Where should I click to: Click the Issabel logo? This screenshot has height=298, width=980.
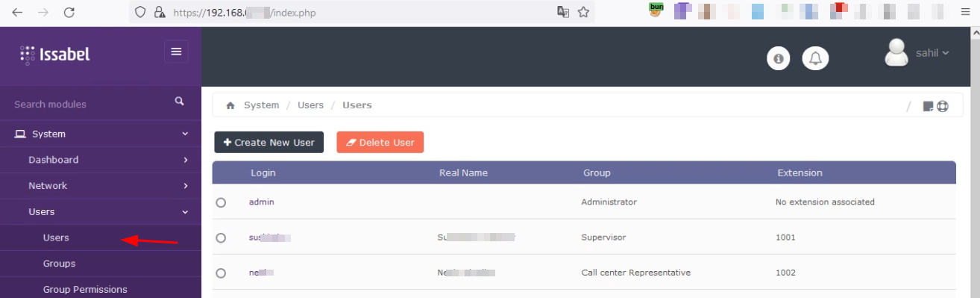tap(55, 54)
